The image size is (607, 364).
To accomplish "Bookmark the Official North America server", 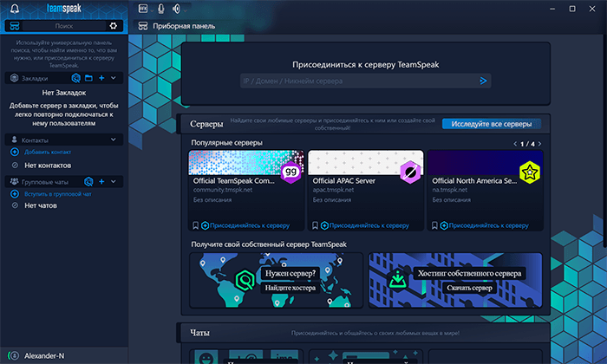I will [434, 225].
